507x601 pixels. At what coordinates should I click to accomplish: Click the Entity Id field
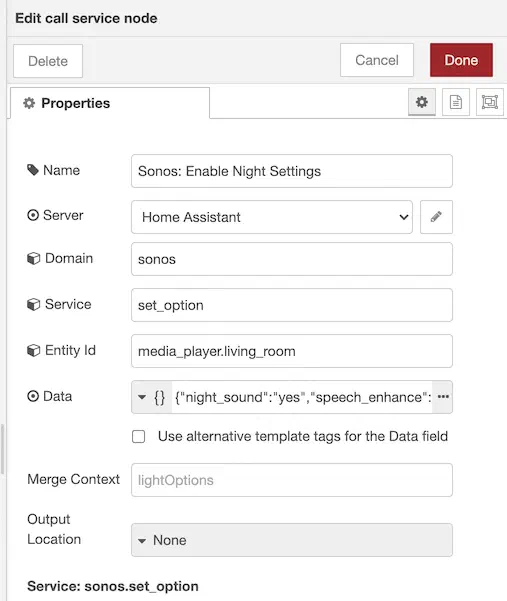coord(292,351)
